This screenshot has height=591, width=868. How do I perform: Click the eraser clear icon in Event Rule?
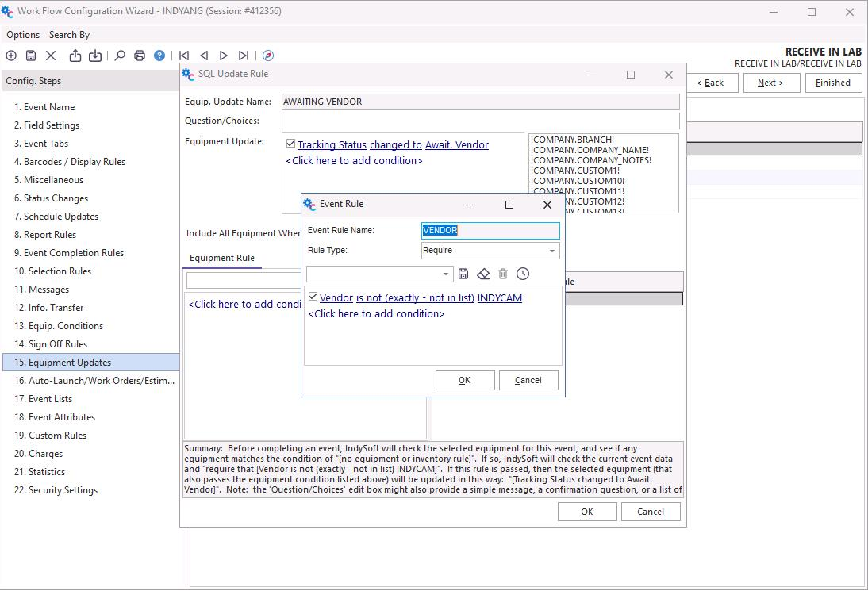tap(483, 274)
